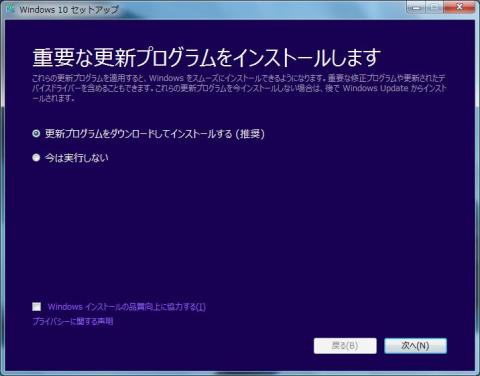Click the heading 重要な更新プログラムをインストールします
The image size is (480, 376).
pos(207,57)
